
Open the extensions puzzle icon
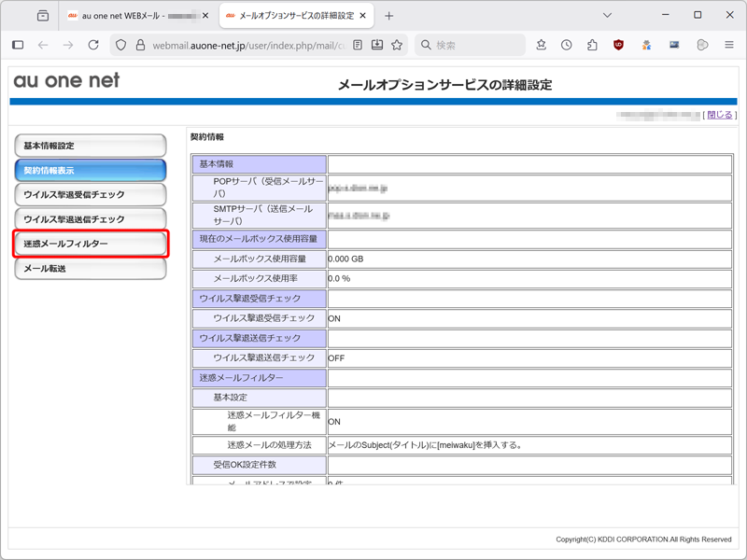point(592,45)
